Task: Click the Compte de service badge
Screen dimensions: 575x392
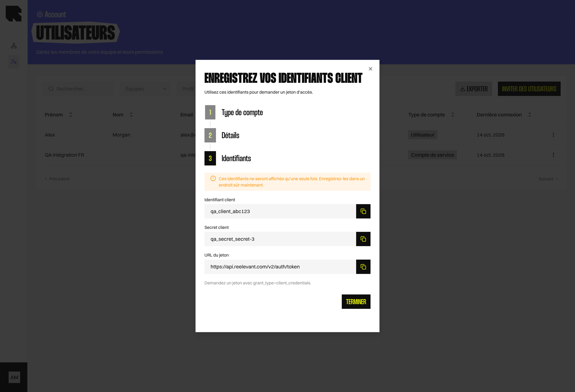Action: 432,155
